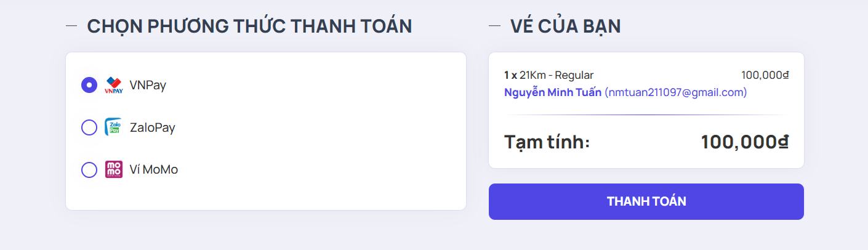This screenshot has height=250, width=868.
Task: Click the dash before the VÉ CỦA BẠN heading
Action: 494,26
